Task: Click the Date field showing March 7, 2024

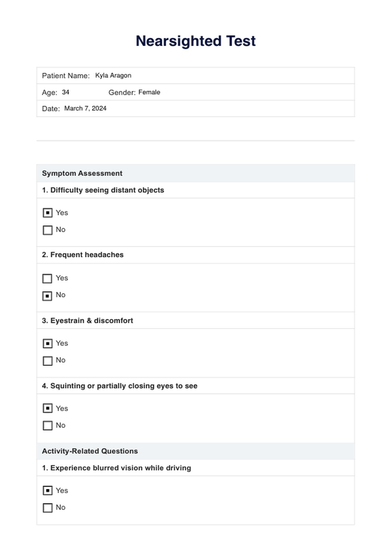Action: coord(85,108)
